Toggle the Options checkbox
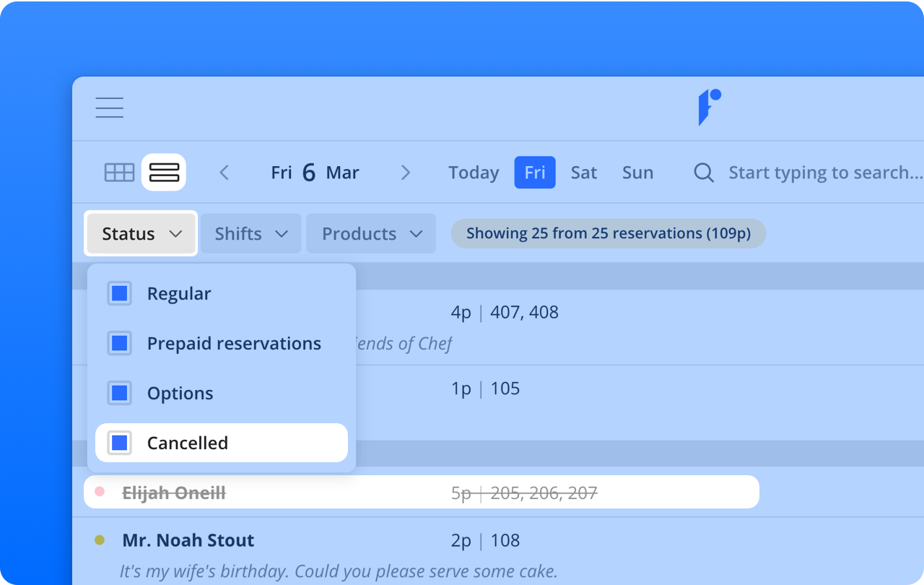This screenshot has height=585, width=924. (x=120, y=394)
